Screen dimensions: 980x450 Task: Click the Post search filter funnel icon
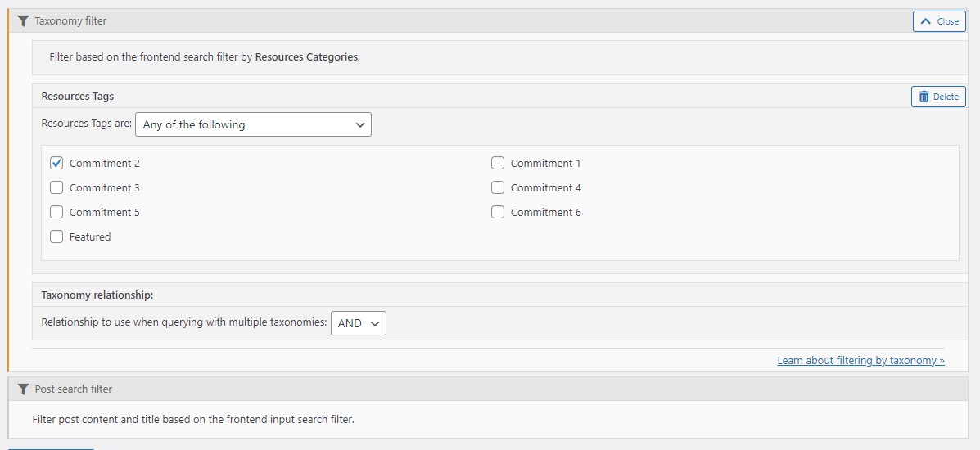pyautogui.click(x=23, y=389)
